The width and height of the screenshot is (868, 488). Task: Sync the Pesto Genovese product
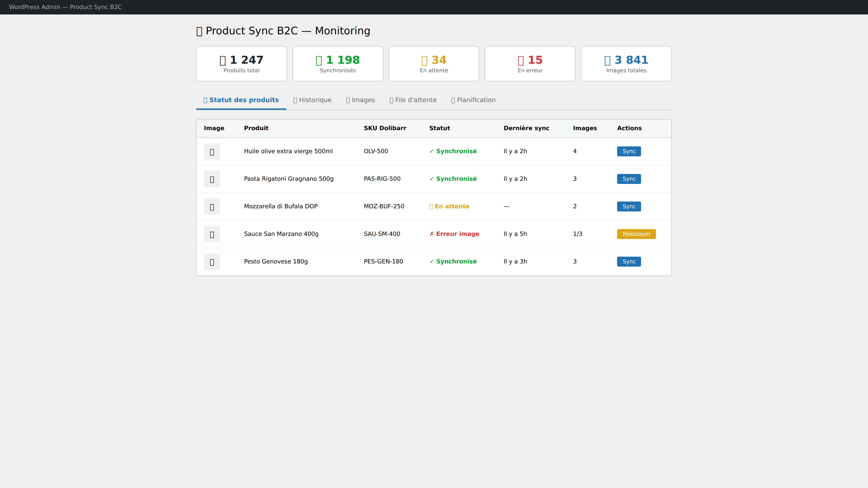click(x=629, y=261)
